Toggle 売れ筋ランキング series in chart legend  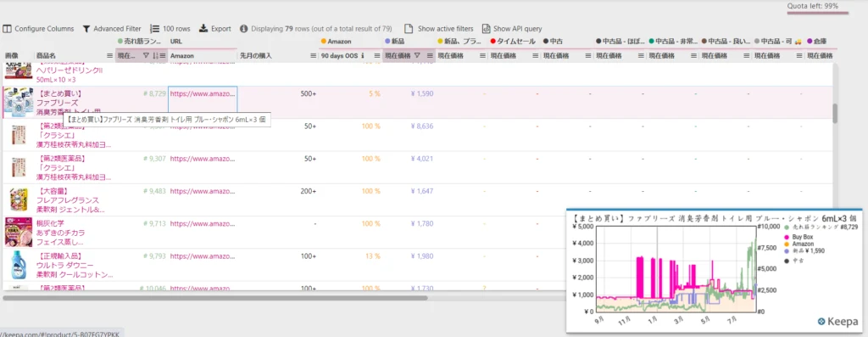click(x=821, y=227)
